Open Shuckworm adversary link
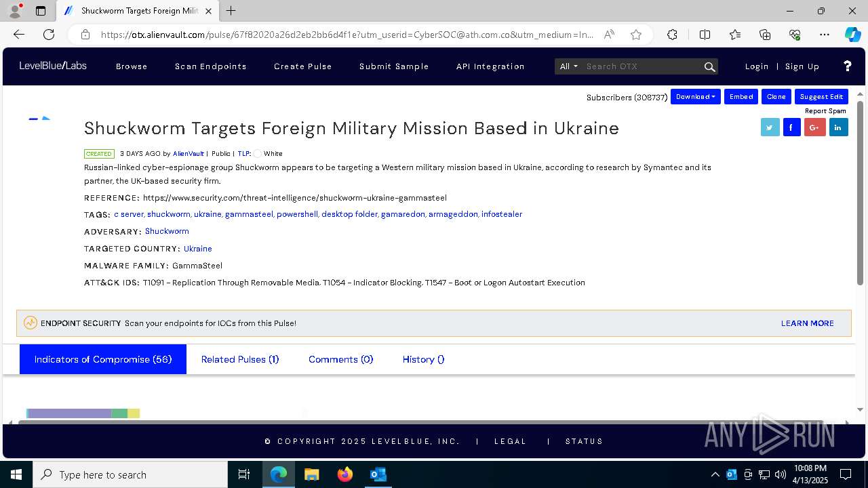 (167, 231)
